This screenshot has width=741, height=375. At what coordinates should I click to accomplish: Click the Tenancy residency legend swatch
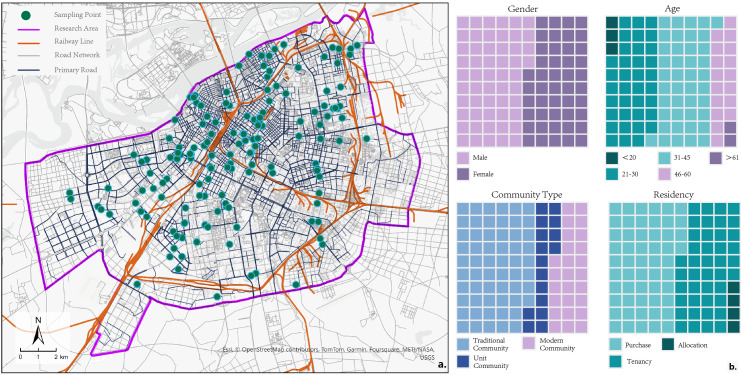[616, 361]
